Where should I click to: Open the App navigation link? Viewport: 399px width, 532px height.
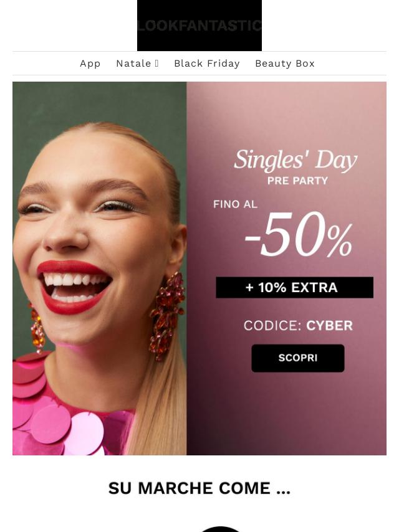pyautogui.click(x=90, y=64)
